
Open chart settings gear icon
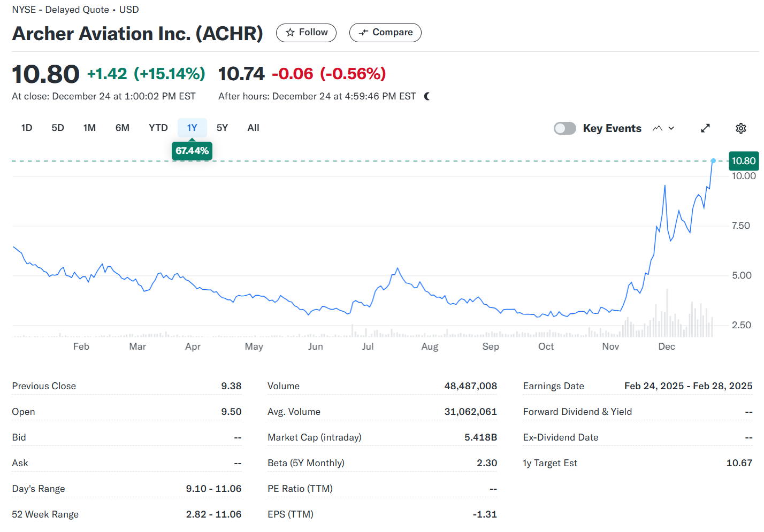click(741, 128)
